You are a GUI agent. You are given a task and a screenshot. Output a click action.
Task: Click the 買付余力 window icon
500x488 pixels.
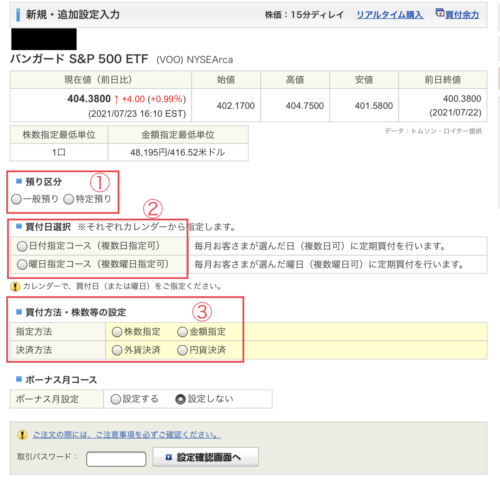tap(440, 13)
